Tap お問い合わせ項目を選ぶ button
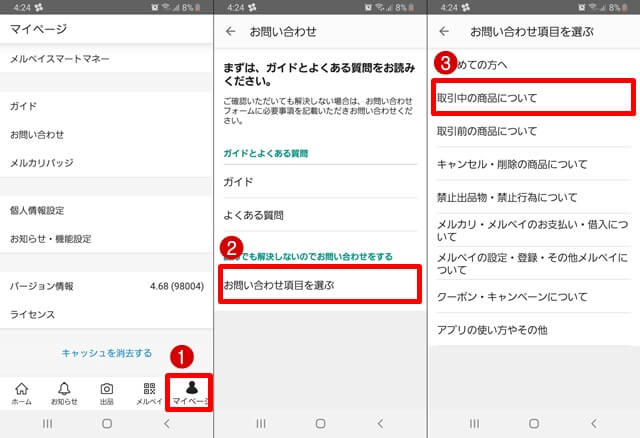 tap(320, 285)
